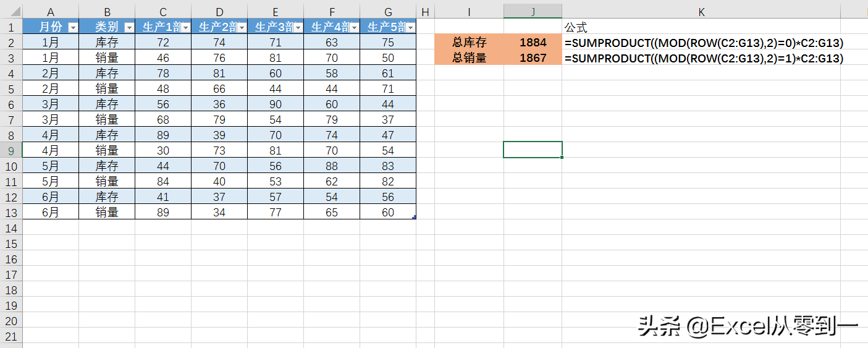Select column B header
The image size is (868, 348).
tap(107, 12)
